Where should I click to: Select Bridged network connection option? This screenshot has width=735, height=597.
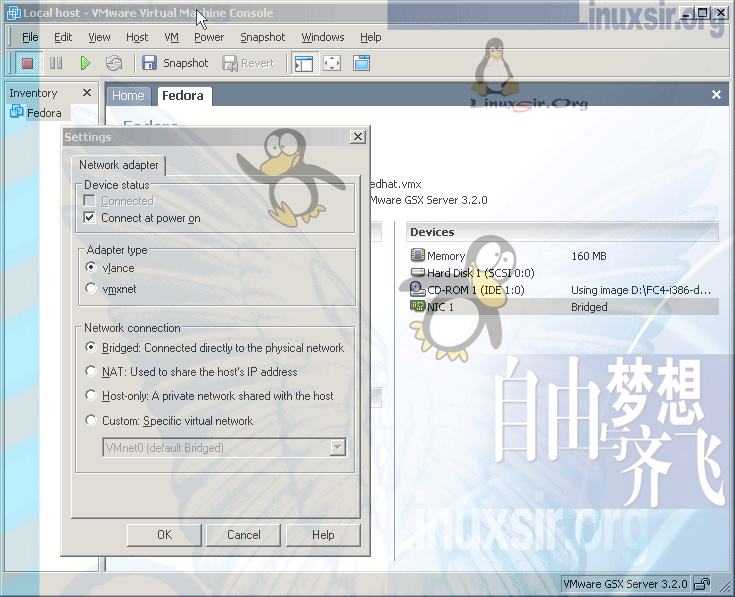pos(91,347)
